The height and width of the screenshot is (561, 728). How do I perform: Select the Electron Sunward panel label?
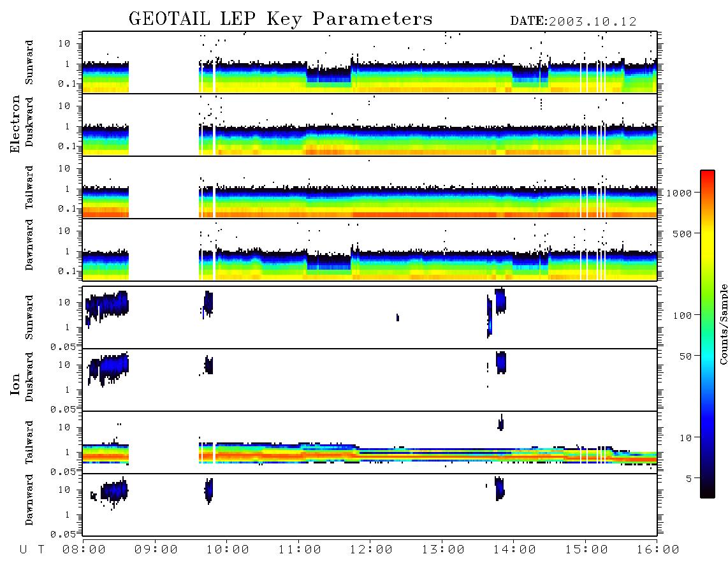point(29,62)
